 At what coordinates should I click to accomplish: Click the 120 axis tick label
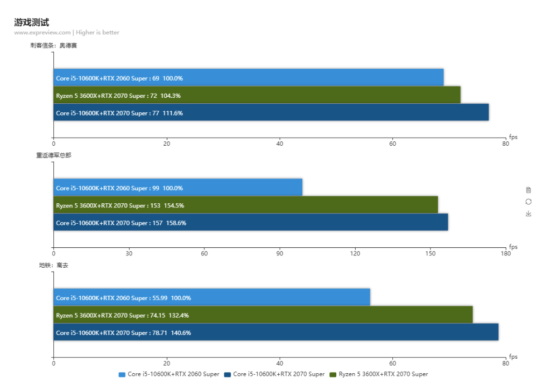tap(355, 253)
